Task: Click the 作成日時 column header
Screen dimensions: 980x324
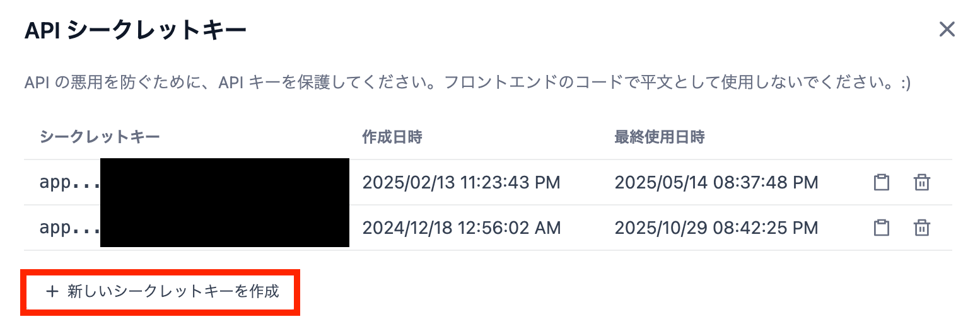Action: click(392, 137)
